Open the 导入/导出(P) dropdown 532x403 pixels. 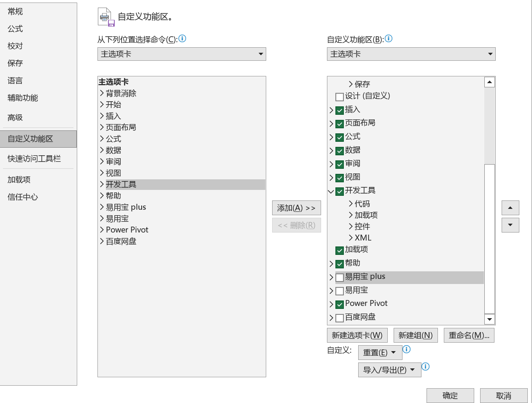coord(389,370)
